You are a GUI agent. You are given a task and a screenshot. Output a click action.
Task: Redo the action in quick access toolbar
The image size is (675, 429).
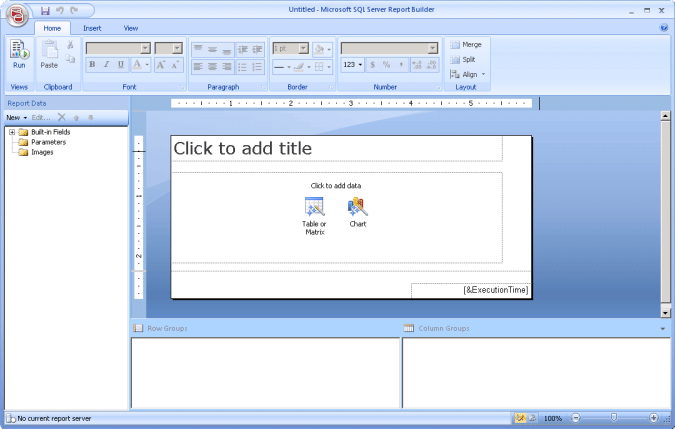[x=74, y=10]
